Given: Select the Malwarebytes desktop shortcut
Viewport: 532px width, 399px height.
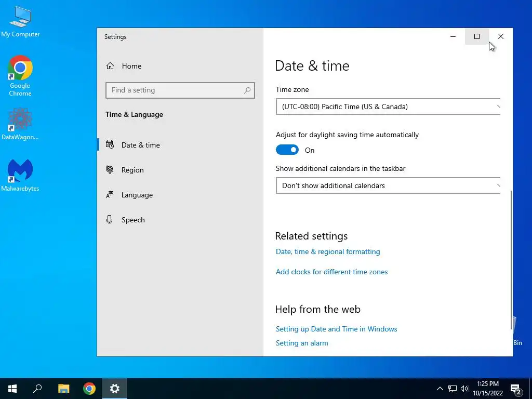Looking at the screenshot, I should (x=20, y=175).
